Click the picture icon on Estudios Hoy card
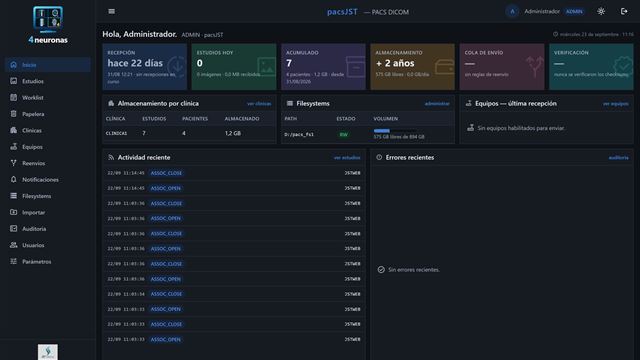This screenshot has width=640, height=360. click(267, 67)
